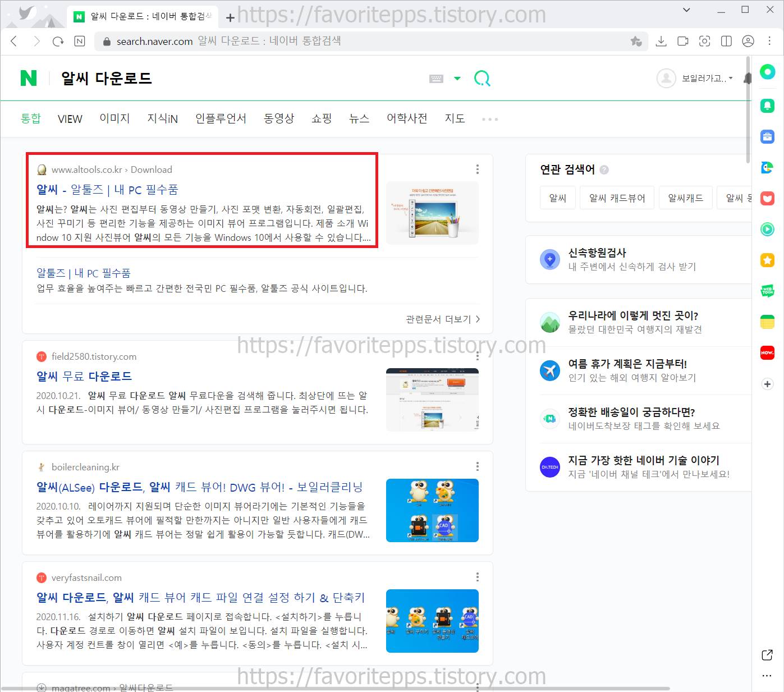
Task: Click the screen capture toolbar icon
Action: click(x=704, y=41)
